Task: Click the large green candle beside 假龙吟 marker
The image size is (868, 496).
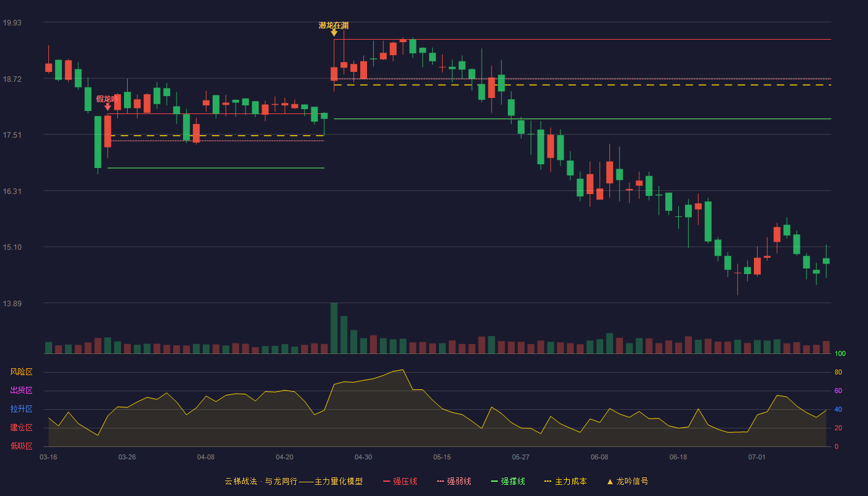Action: 98,142
